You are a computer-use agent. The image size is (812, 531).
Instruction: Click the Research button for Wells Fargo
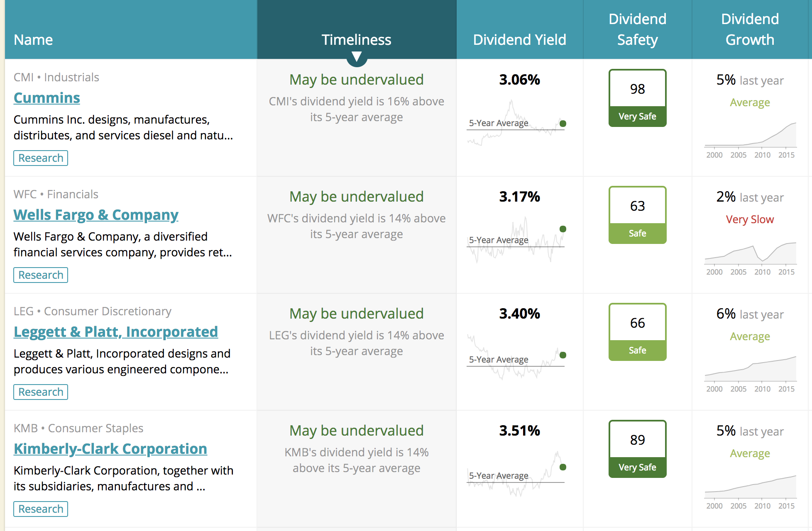(x=41, y=275)
